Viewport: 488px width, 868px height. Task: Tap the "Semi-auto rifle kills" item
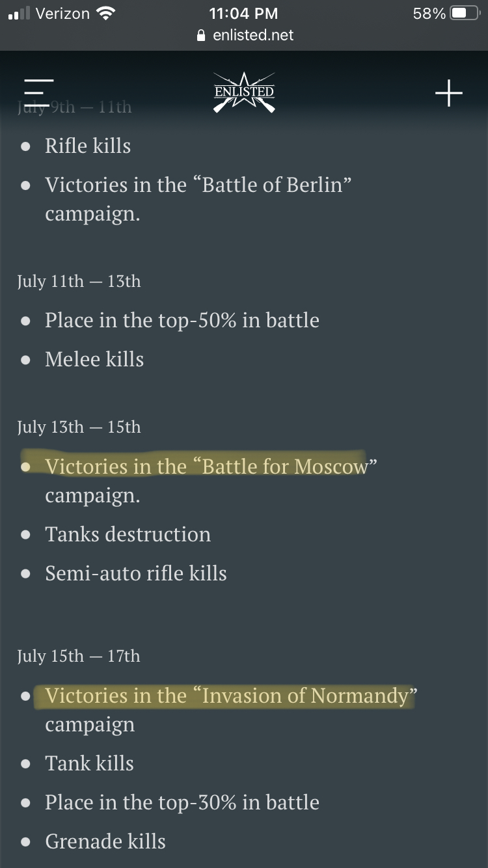point(136,573)
